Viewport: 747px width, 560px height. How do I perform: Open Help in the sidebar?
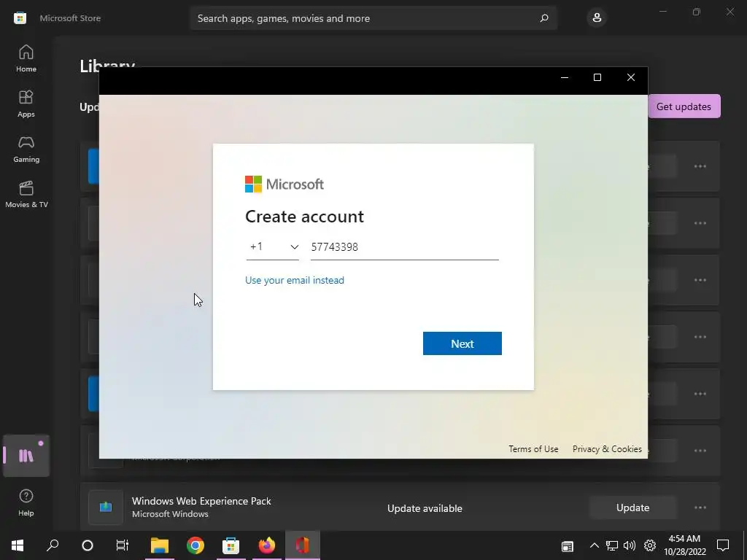click(x=26, y=503)
